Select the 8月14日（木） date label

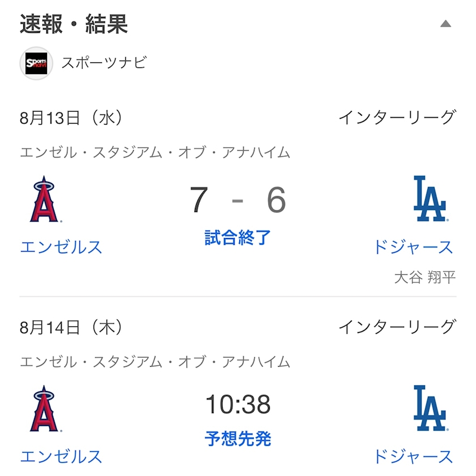click(71, 327)
